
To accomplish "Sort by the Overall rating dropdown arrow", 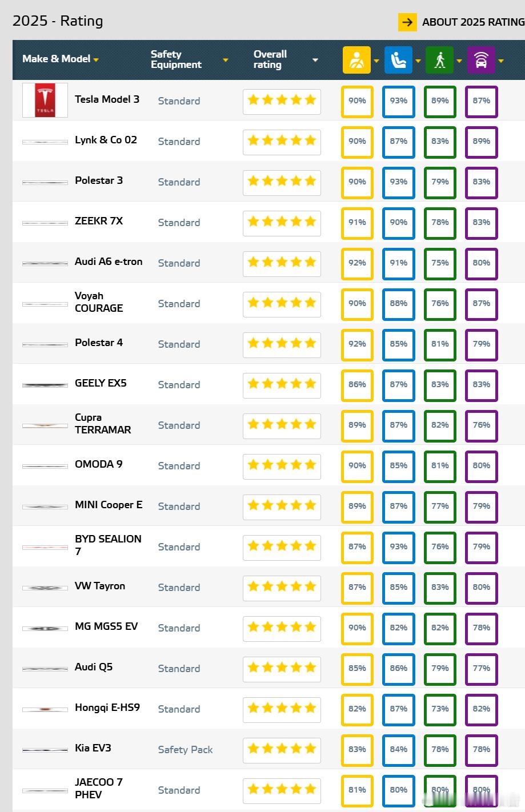I will point(315,60).
